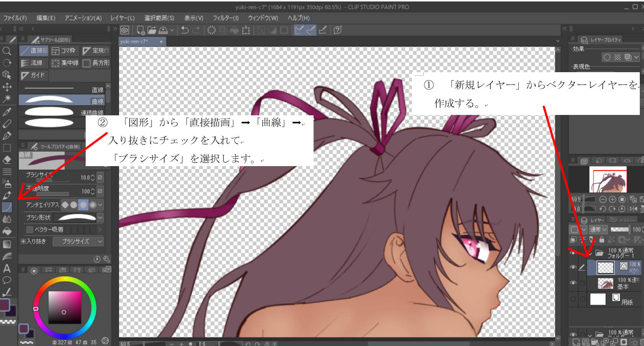Select the Pen tool
This screenshot has width=644, height=346.
[7, 136]
